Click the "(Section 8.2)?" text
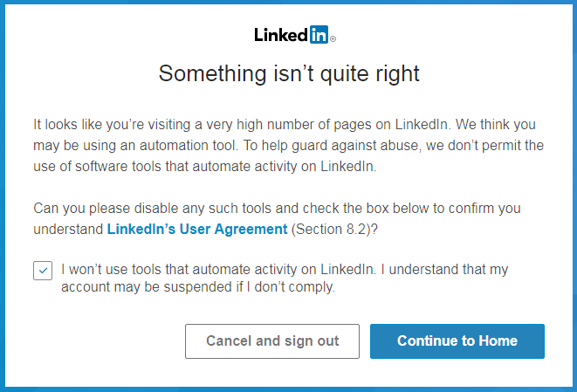The height and width of the screenshot is (392, 577). point(334,229)
